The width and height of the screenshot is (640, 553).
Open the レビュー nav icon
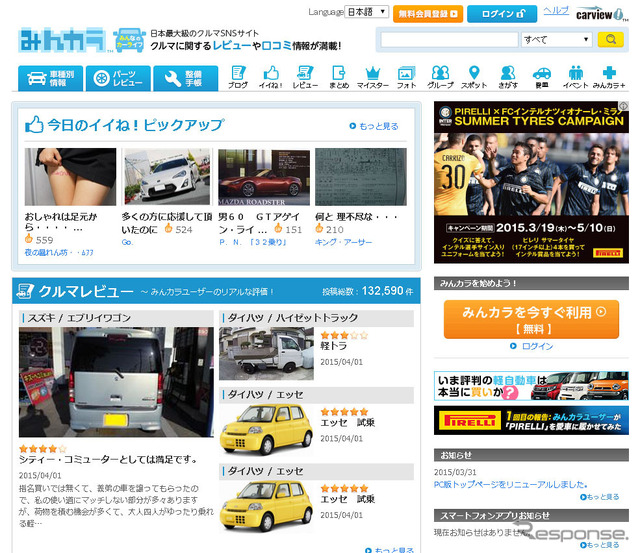(305, 77)
